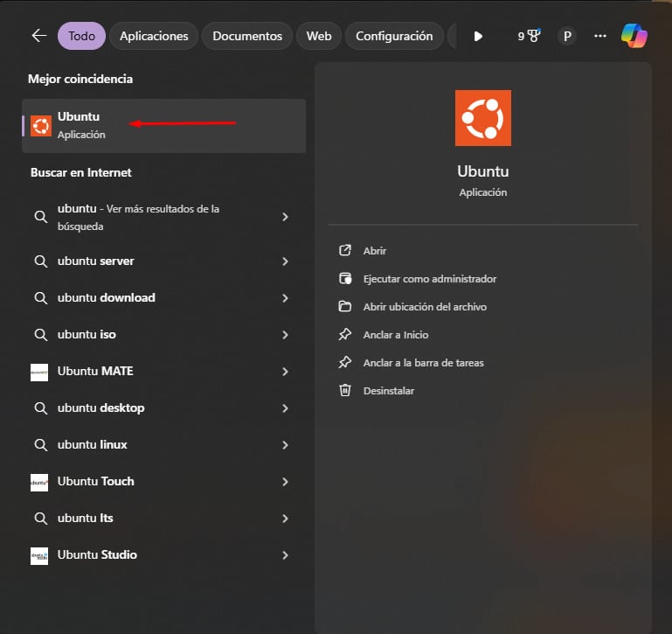Click the Ubuntu Studio thumbnail icon
Viewport: 672px width, 634px height.
[x=39, y=556]
